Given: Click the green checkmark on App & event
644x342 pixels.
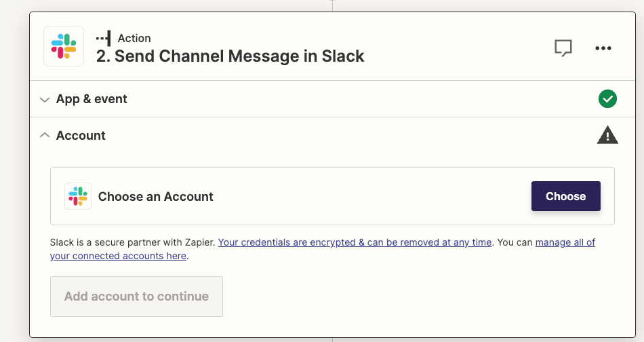Looking at the screenshot, I should click(607, 98).
